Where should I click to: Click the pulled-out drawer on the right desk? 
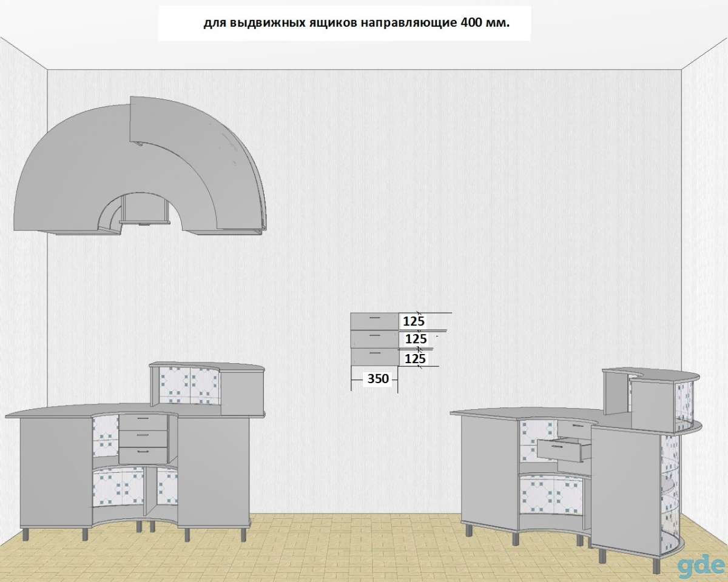point(563,450)
